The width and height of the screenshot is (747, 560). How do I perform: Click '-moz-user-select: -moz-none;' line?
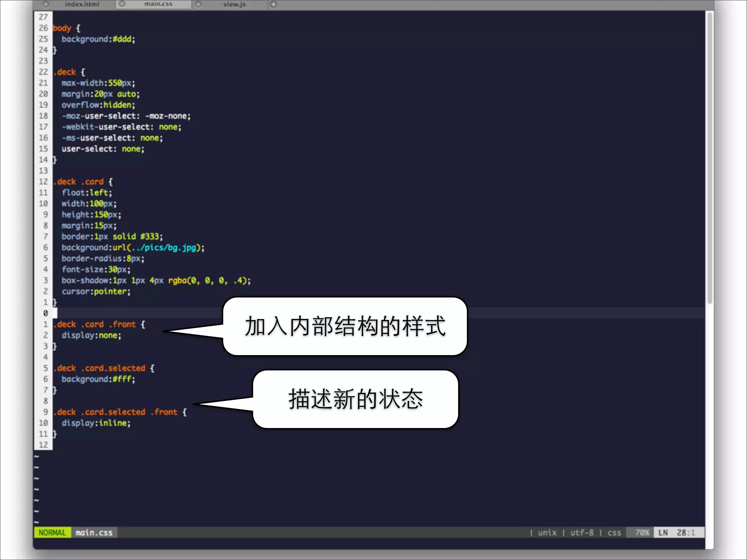coord(126,116)
